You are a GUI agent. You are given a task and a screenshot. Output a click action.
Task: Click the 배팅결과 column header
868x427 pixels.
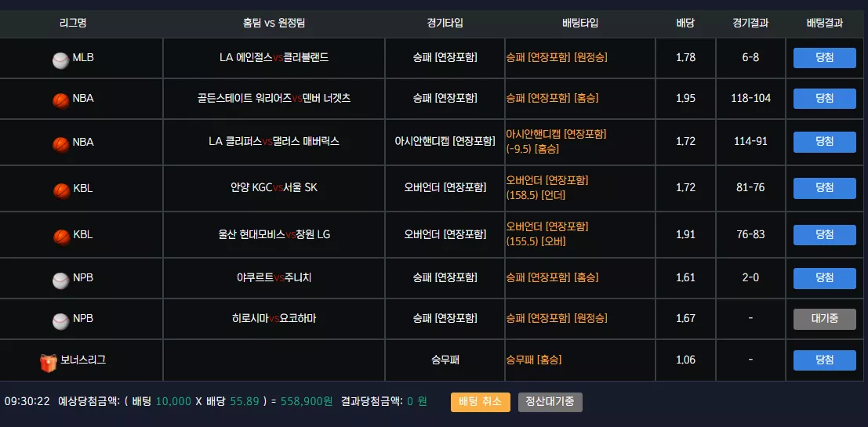(x=824, y=24)
